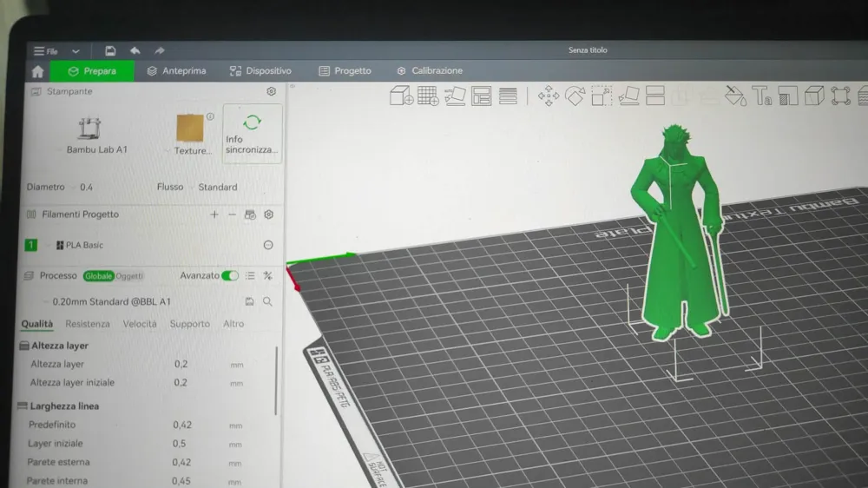Open the Altro settings tab

[x=233, y=324]
